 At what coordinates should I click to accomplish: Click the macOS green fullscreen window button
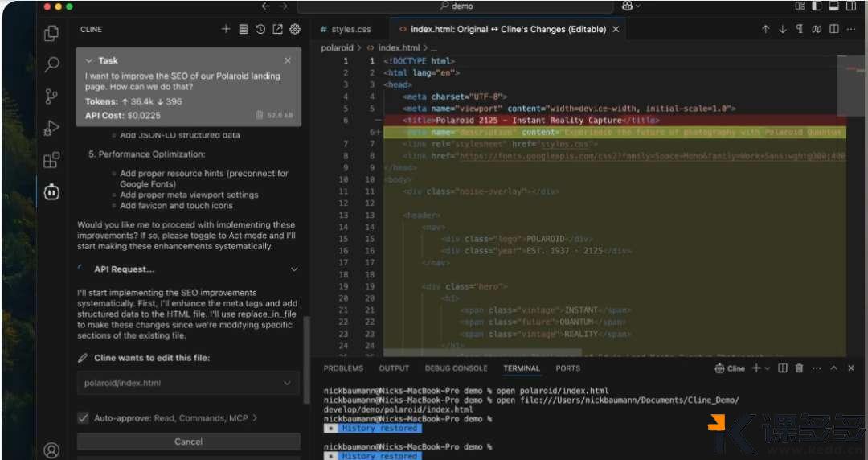tap(69, 6)
